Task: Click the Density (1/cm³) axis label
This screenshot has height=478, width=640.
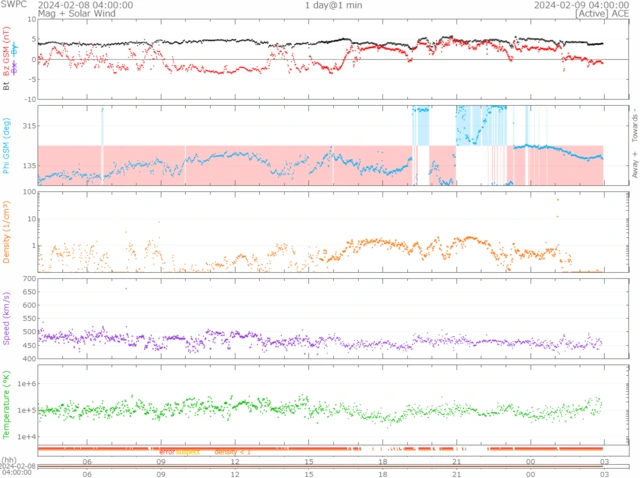Action: coord(6,240)
